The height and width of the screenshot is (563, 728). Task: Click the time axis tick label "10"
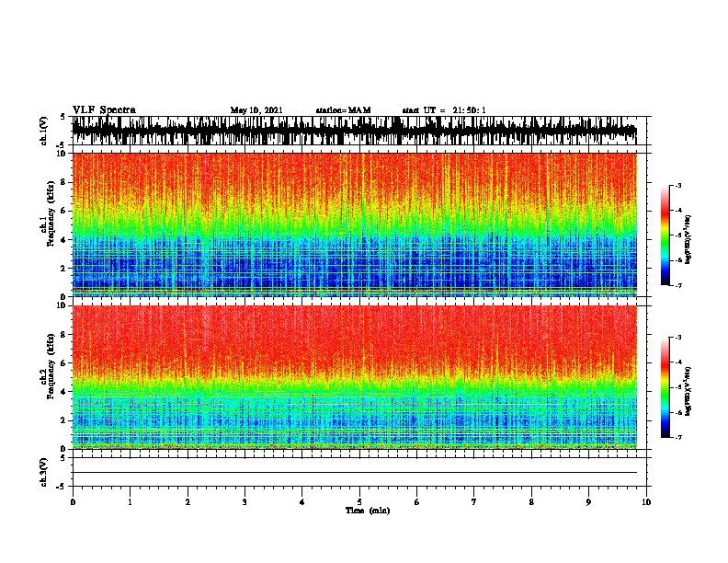(646, 501)
